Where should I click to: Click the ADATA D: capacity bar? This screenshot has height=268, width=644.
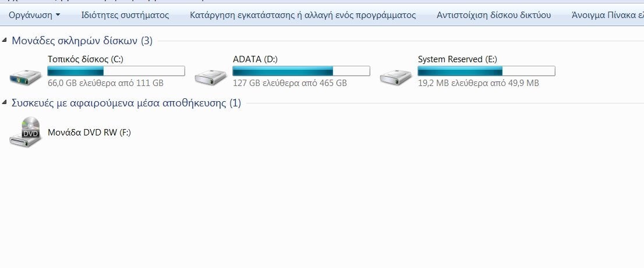coord(301,71)
